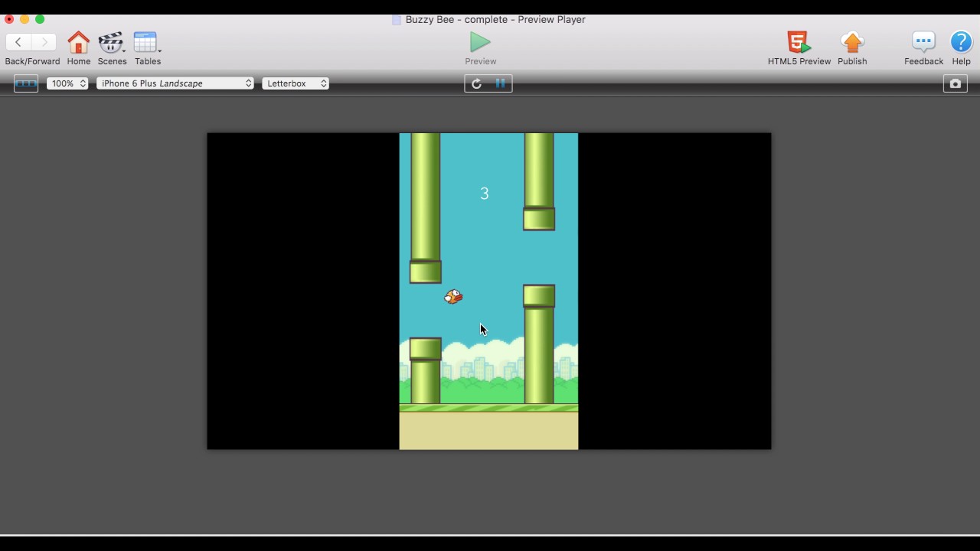Click the yellow minimize window button

click(x=24, y=19)
